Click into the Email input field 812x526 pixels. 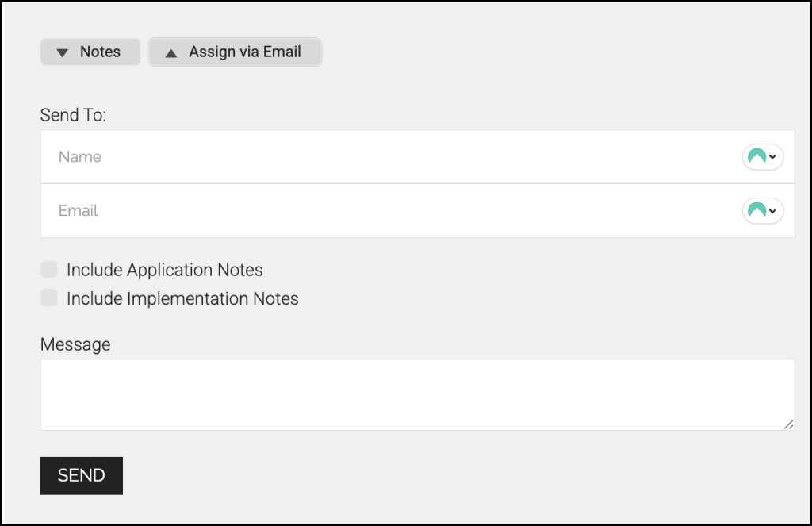[x=389, y=211]
